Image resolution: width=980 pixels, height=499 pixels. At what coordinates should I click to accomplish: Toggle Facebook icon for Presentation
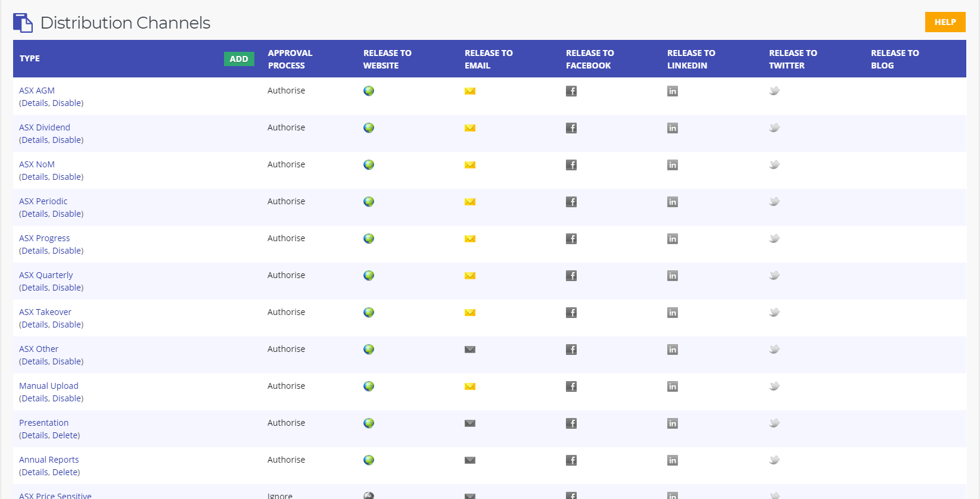[571, 423]
